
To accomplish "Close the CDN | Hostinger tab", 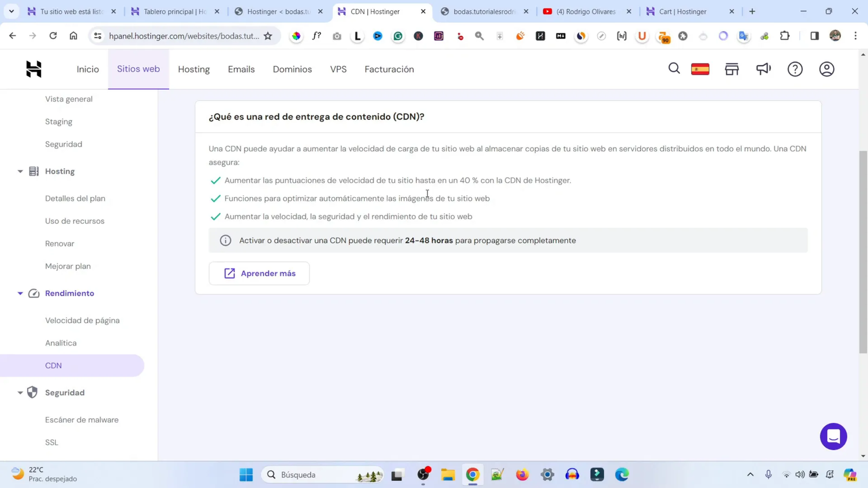I will (x=423, y=11).
